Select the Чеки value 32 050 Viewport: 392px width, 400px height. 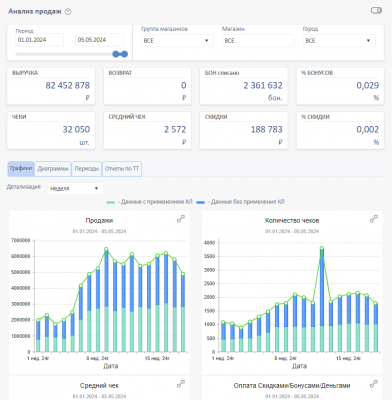point(76,129)
